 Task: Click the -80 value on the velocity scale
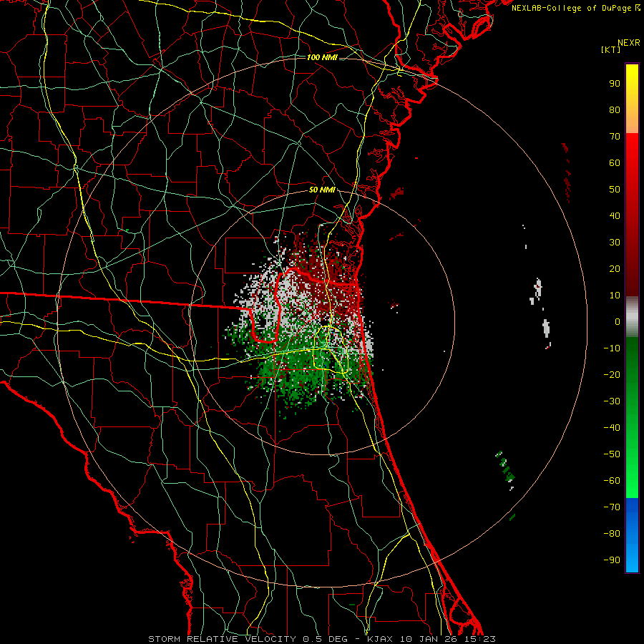(612, 534)
